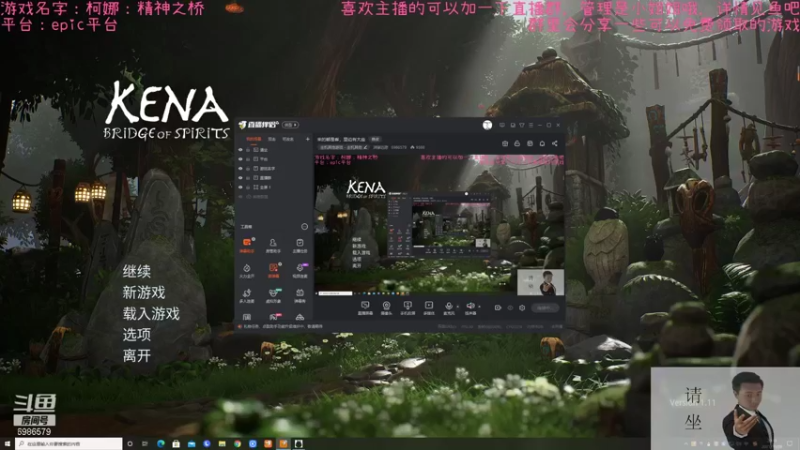This screenshot has width=800, height=450.
Task: Open Google Chrome from the taskbar
Action: 237,444
